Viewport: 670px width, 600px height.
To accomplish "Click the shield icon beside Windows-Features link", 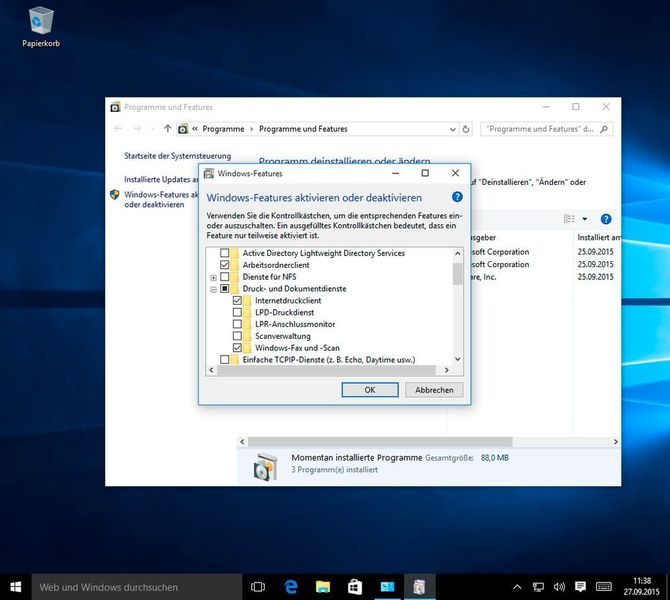I will 115,195.
